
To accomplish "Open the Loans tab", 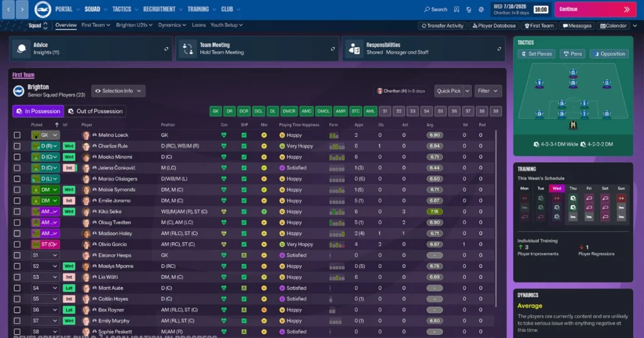I will point(198,25).
